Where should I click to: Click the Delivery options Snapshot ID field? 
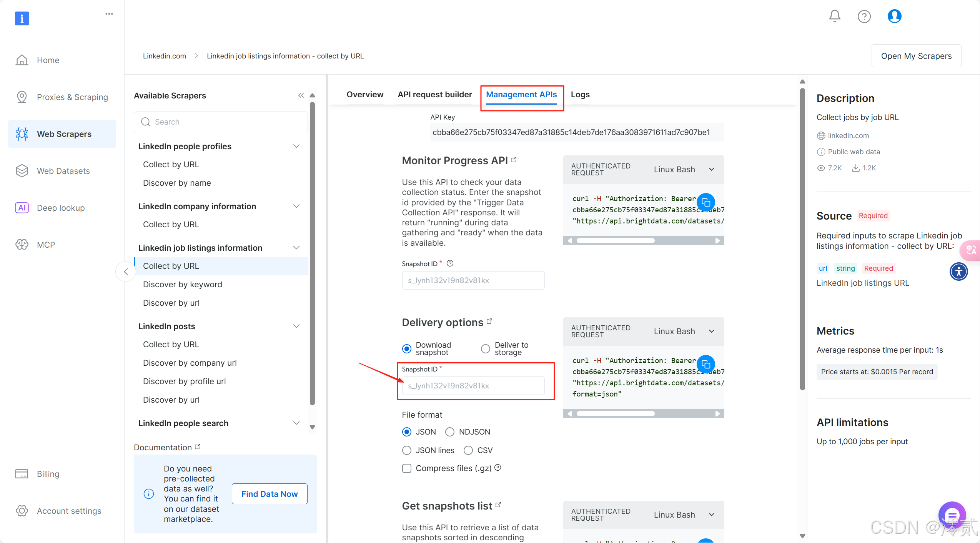(x=473, y=386)
